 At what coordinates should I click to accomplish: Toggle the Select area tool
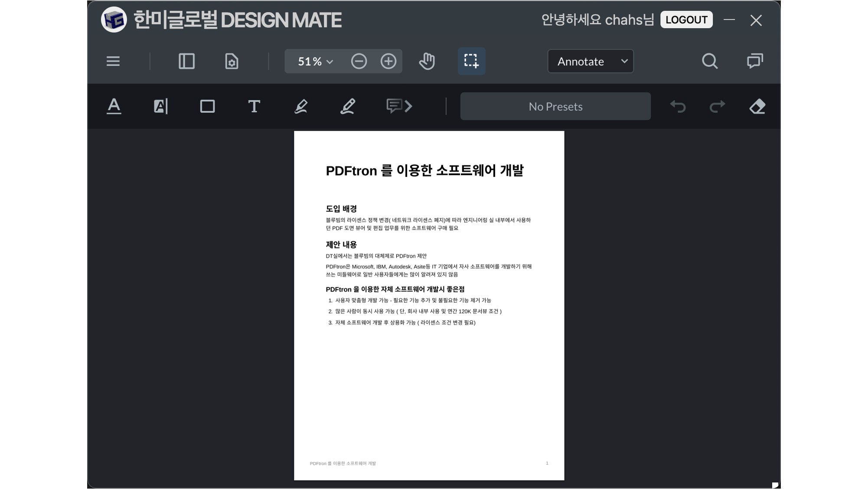471,61
